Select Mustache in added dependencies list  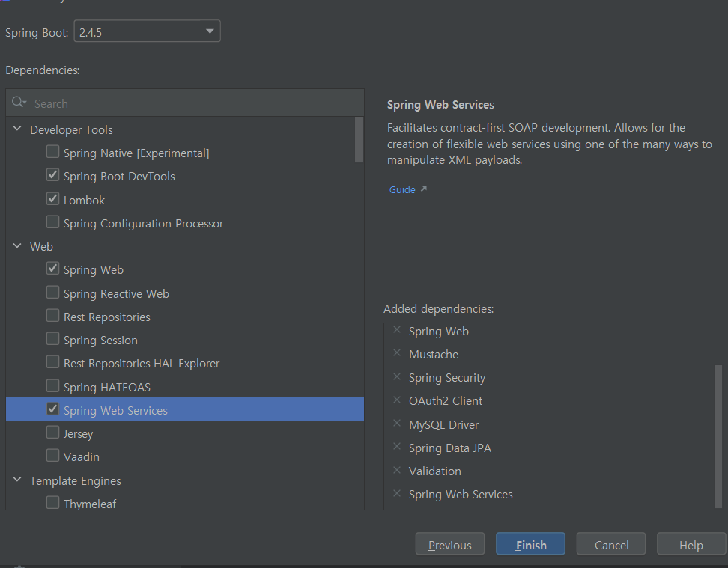click(434, 355)
